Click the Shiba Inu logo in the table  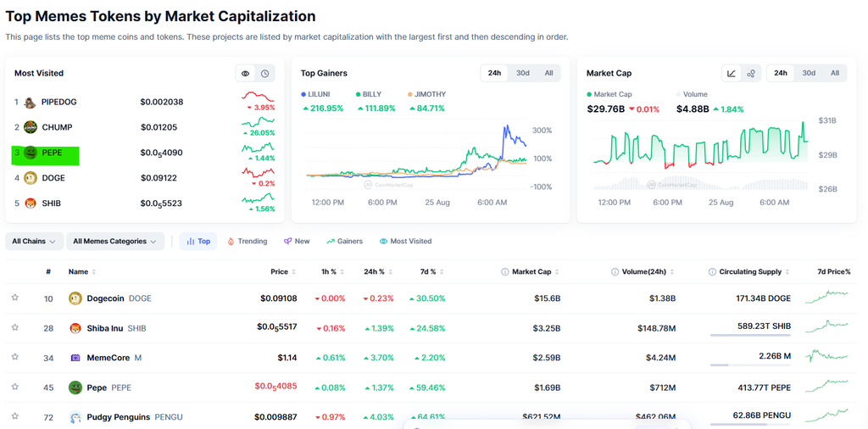75,328
